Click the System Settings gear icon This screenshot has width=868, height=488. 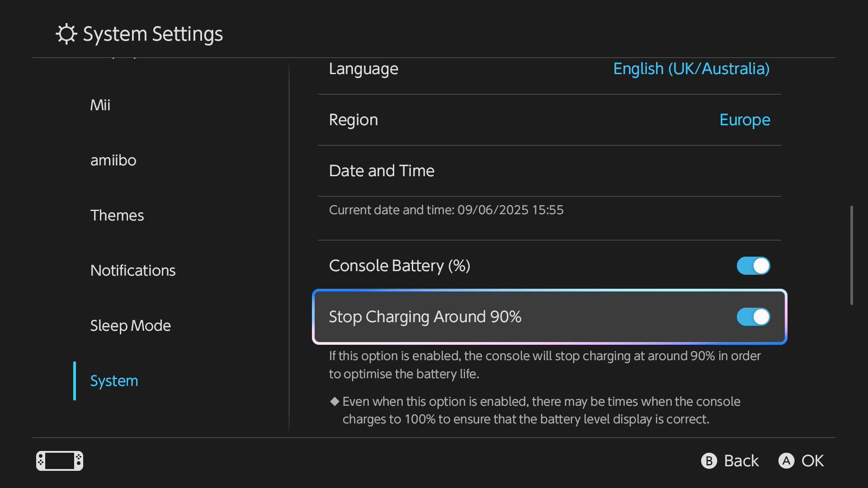[x=66, y=34]
